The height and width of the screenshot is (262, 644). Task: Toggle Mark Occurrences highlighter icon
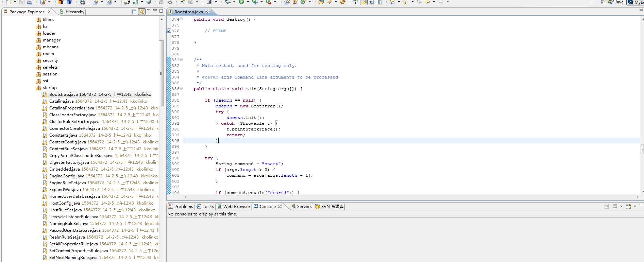point(364,2)
